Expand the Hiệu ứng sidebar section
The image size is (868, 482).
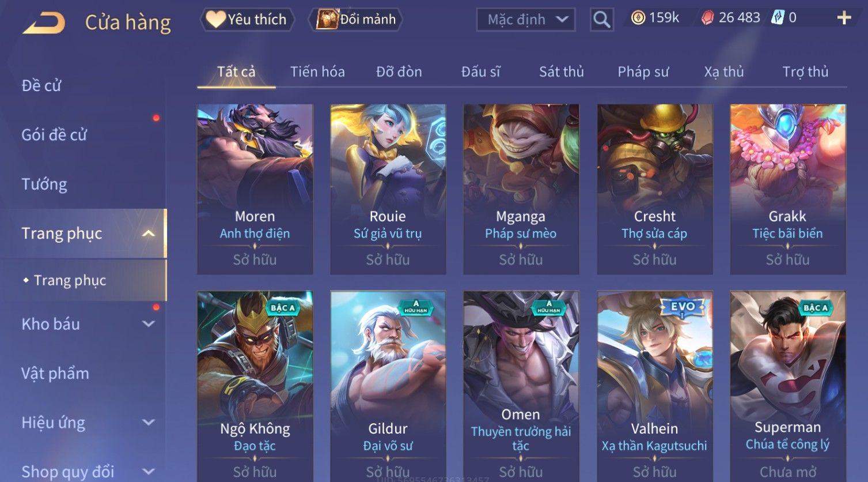[x=149, y=423]
